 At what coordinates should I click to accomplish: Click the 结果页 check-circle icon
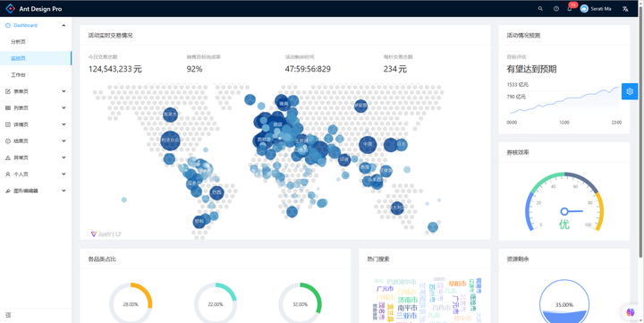tap(8, 141)
